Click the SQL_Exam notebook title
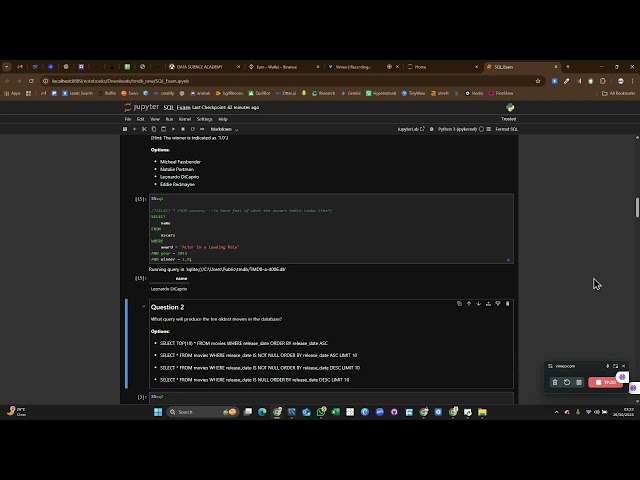The image size is (640, 480). tap(177, 107)
